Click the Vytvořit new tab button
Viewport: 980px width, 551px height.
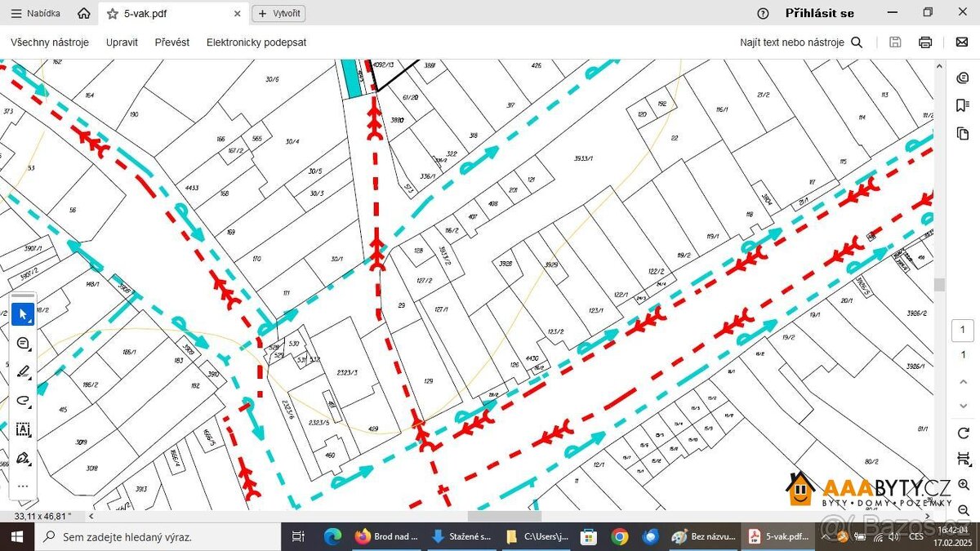tap(278, 13)
